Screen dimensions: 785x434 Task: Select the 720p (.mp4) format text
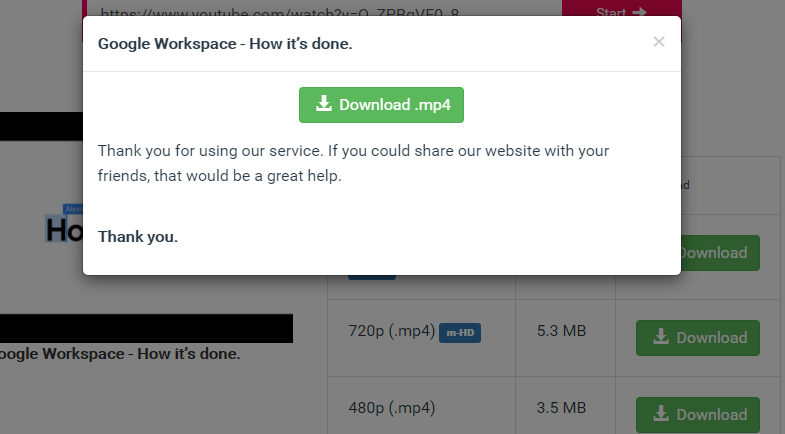391,331
